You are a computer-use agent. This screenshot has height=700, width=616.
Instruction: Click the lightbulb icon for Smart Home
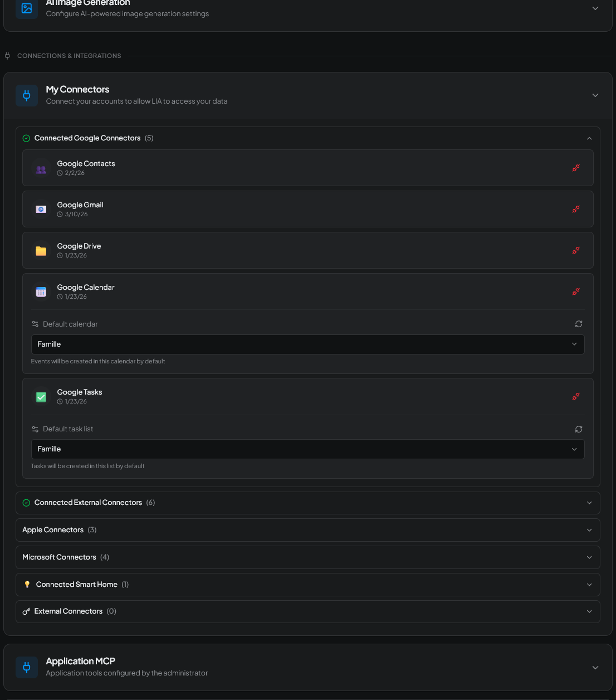(x=27, y=585)
